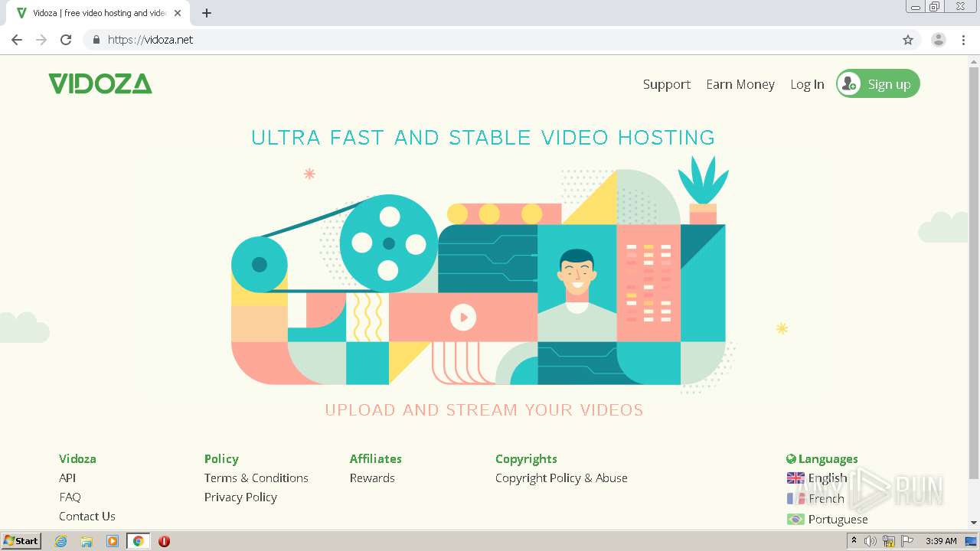Open File Explorer from the taskbar
Viewport: 980px width, 551px height.
coord(87,541)
